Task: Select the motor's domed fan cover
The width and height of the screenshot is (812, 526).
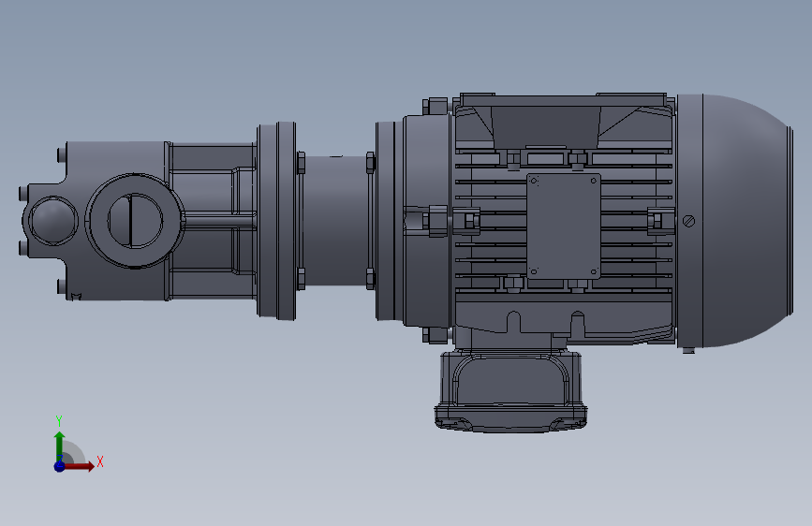Action: pos(734,221)
